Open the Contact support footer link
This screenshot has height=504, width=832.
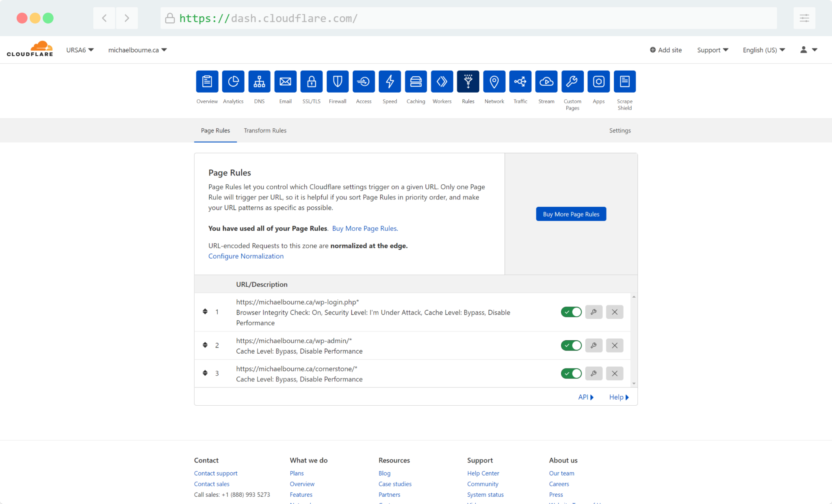(x=216, y=473)
